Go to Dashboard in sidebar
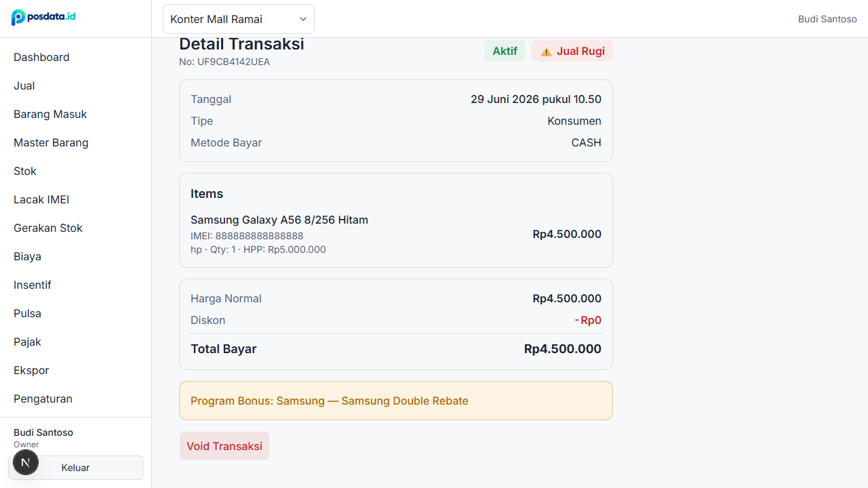The width and height of the screenshot is (868, 488). coord(41,57)
